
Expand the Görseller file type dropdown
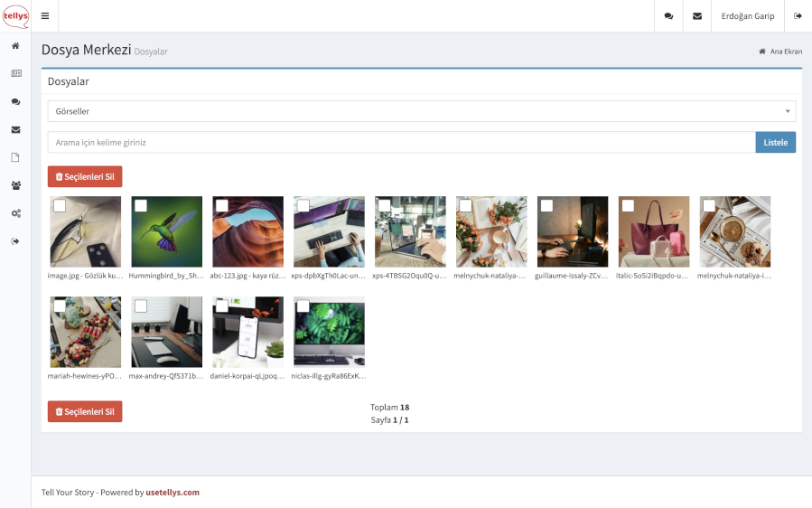coord(421,111)
